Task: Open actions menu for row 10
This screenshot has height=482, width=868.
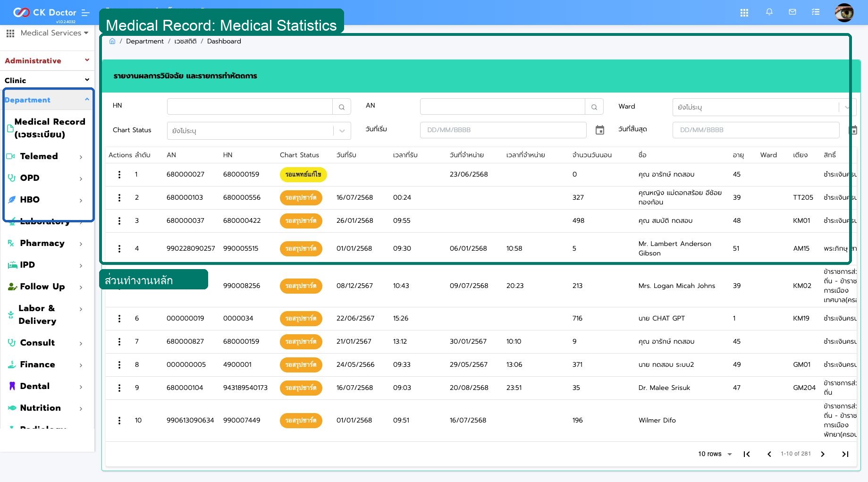Action: coord(119,421)
